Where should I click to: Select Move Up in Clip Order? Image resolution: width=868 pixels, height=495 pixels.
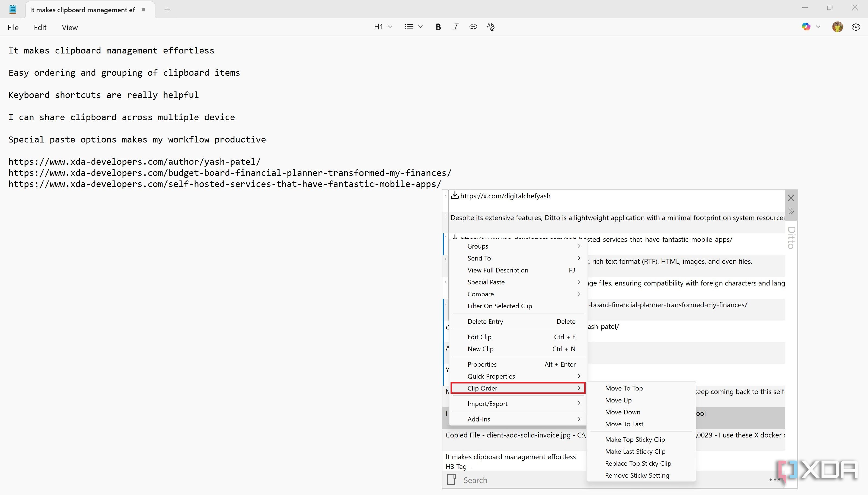click(x=641, y=400)
